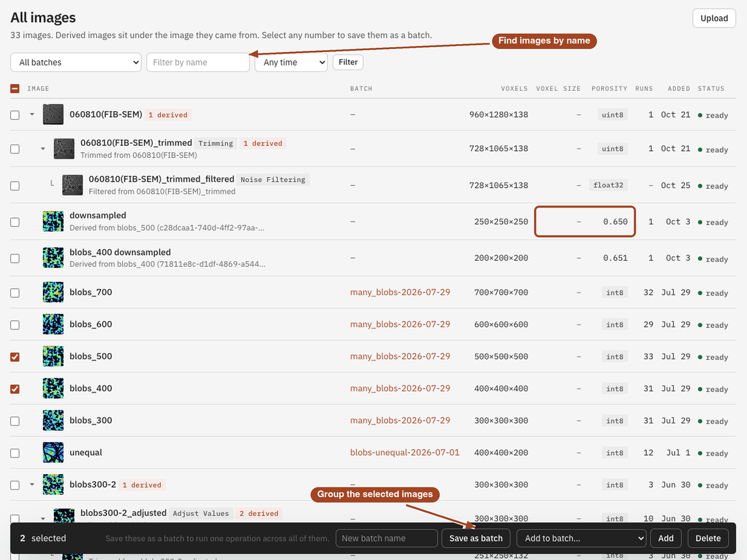Delete the selected images
747x560 pixels.
[x=708, y=538]
